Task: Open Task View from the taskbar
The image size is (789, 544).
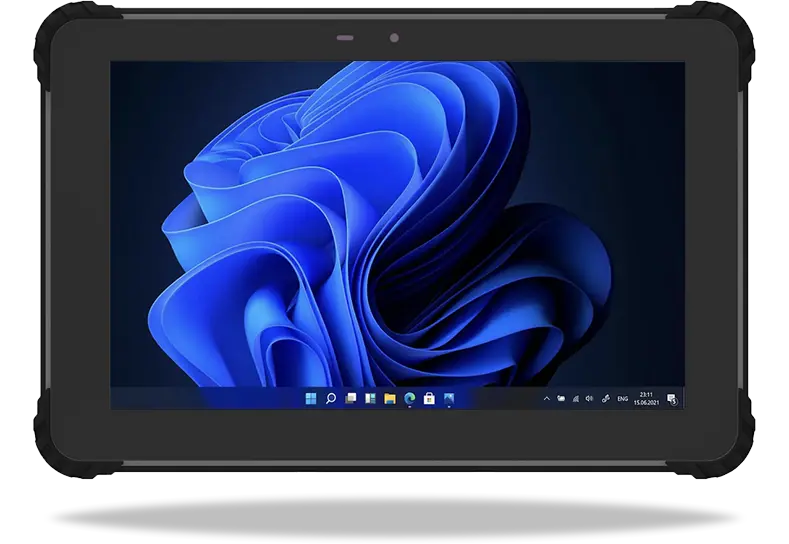Action: (350, 399)
